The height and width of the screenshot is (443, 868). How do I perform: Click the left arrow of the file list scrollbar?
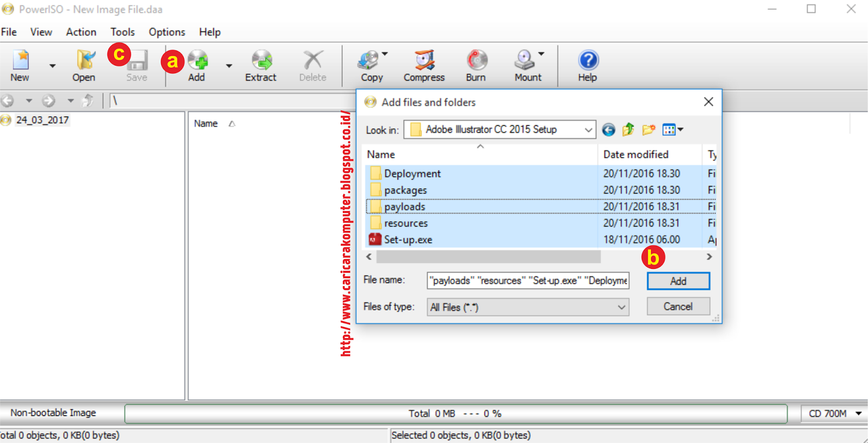369,256
